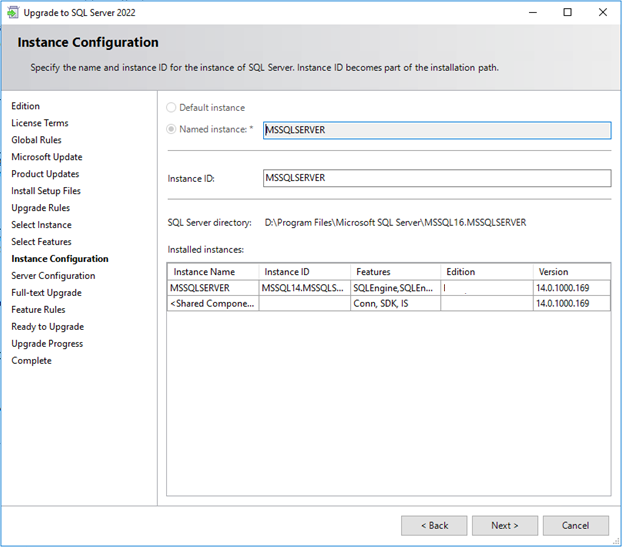Screen dimensions: 623x549
Task: Click the Named instance text field
Action: (x=437, y=130)
